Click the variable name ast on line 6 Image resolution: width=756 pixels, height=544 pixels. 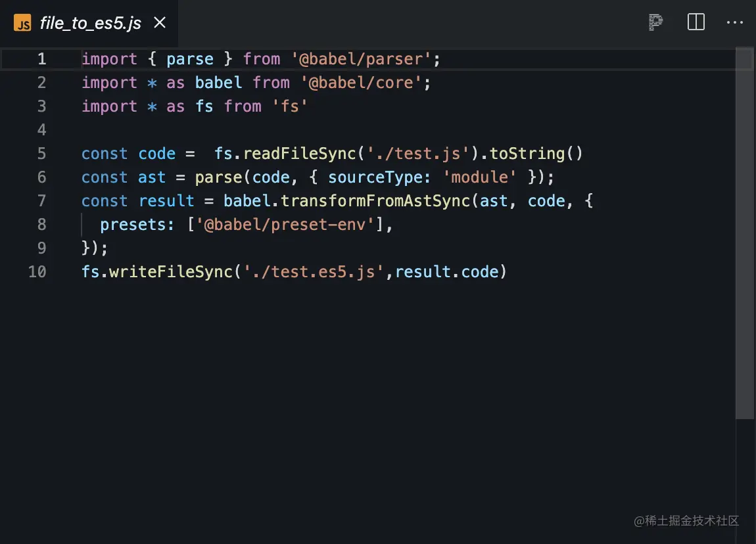(152, 177)
